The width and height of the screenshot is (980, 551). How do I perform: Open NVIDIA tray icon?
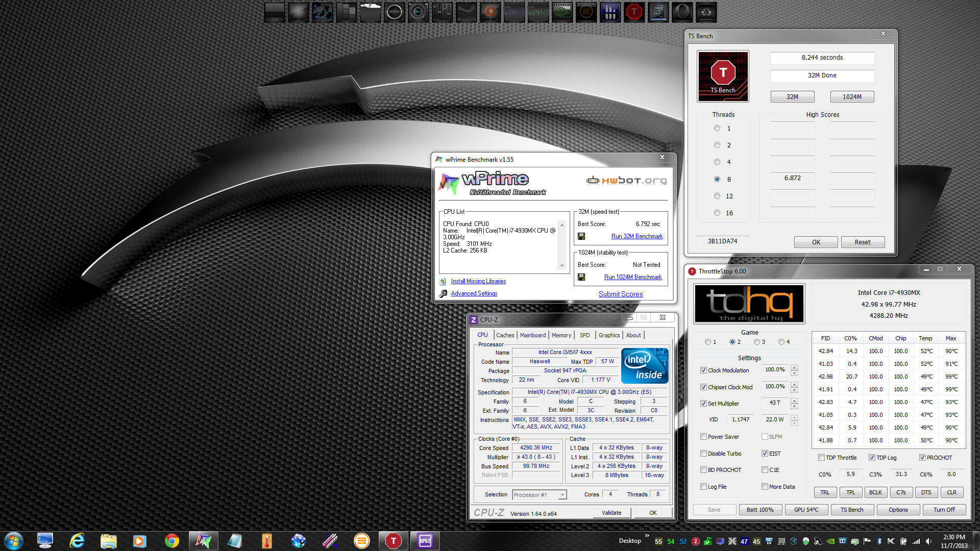point(830,541)
